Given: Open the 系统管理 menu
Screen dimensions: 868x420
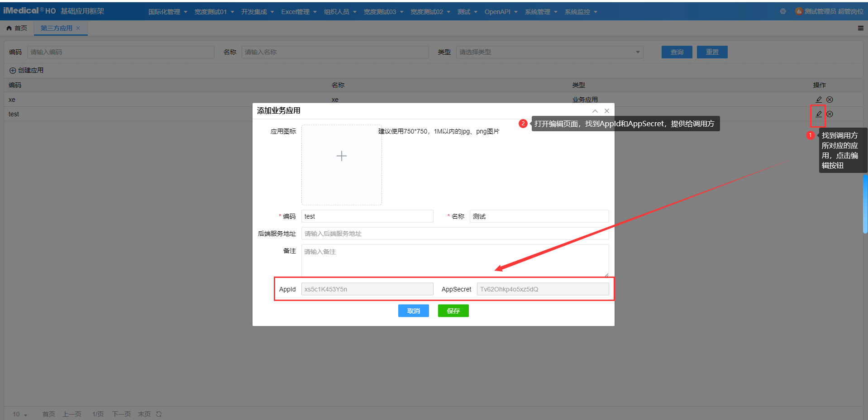Looking at the screenshot, I should [541, 12].
